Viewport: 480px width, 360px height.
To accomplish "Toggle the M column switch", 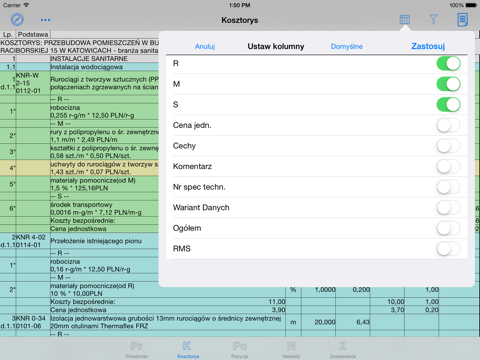I will 448,84.
